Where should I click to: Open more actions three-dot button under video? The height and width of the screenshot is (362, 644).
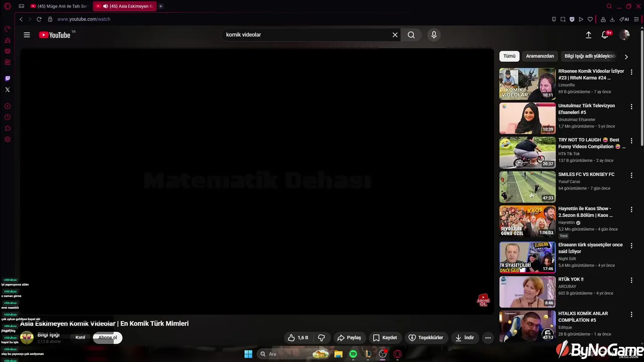pos(488,338)
